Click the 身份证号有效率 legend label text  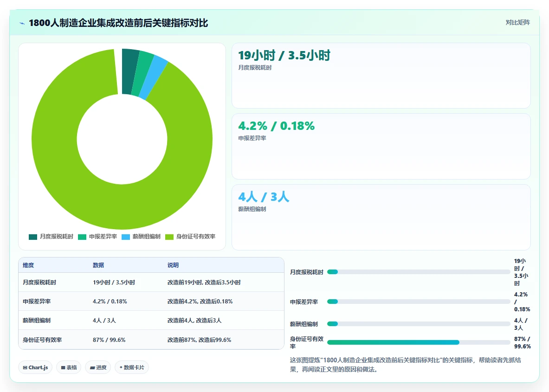(196, 237)
